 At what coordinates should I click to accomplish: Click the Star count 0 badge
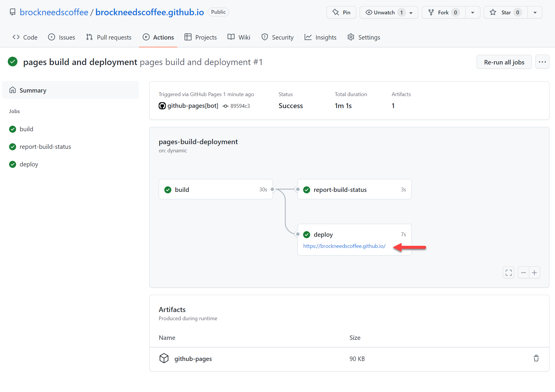pos(517,12)
